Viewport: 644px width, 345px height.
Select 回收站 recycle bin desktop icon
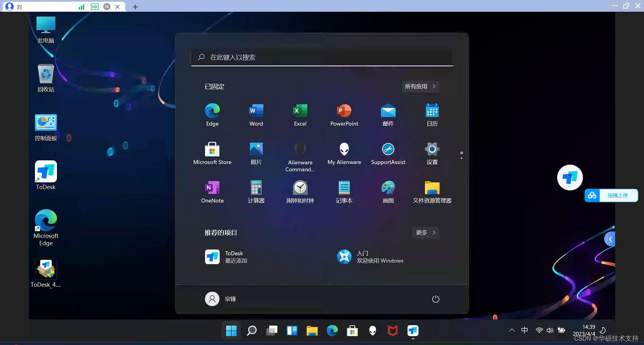[x=46, y=78]
